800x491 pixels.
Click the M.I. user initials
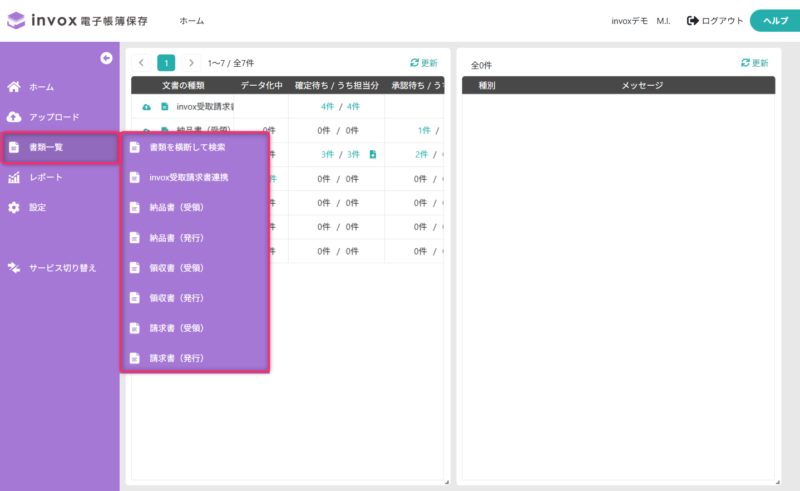click(663, 21)
